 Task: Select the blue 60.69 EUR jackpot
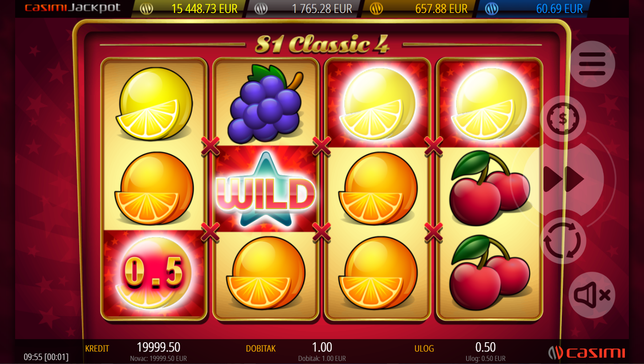pos(533,8)
